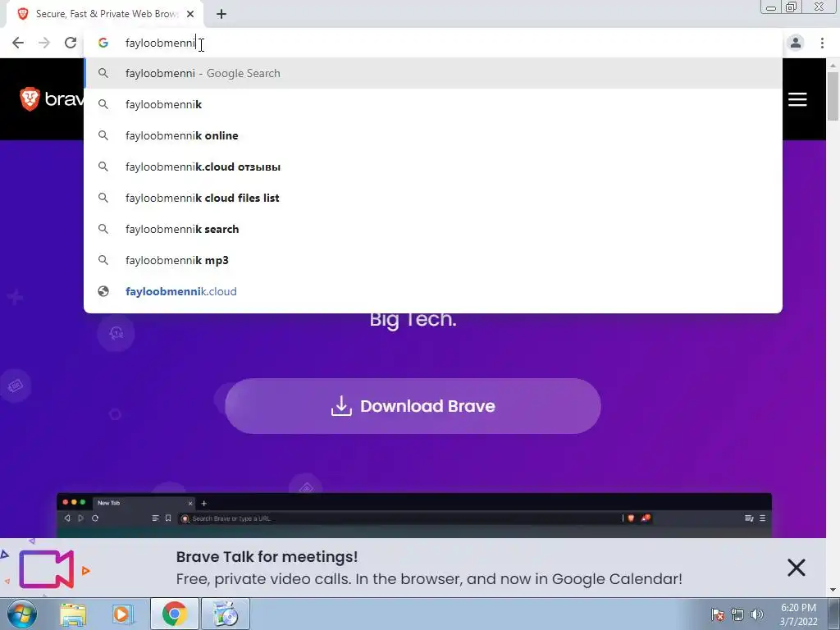The height and width of the screenshot is (630, 840).
Task: Click the Google icon in the address bar
Action: (x=103, y=43)
